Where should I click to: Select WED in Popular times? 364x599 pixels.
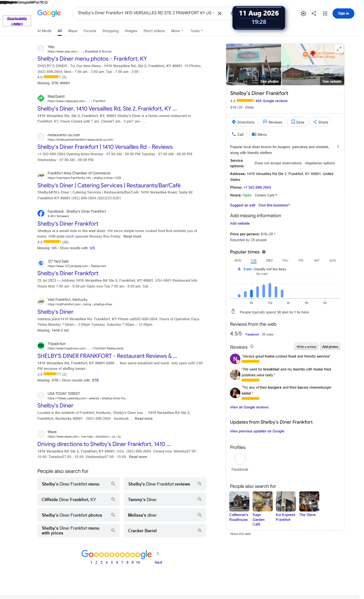[x=269, y=261]
